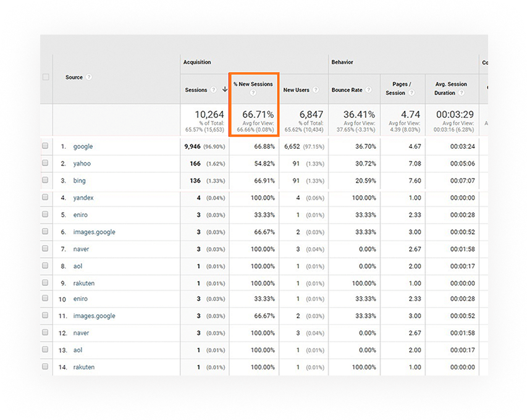527x420 pixels.
Task: Open help icon under % New Sessions
Action: 253,93
